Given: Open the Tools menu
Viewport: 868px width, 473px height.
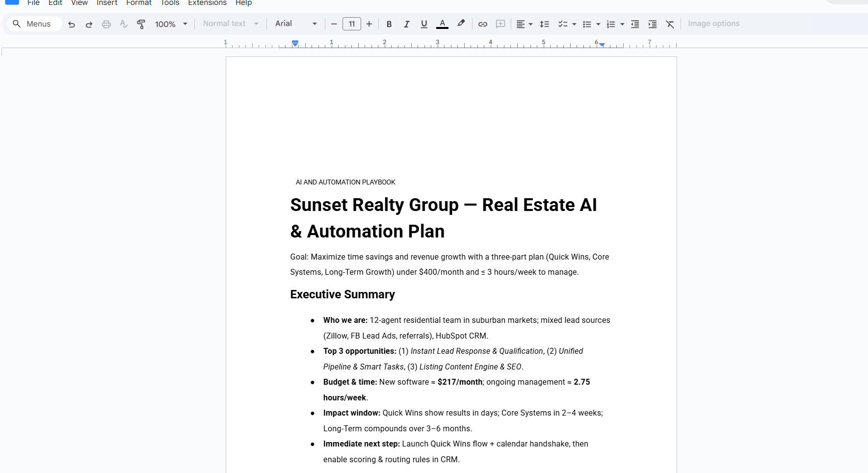Looking at the screenshot, I should (x=170, y=3).
